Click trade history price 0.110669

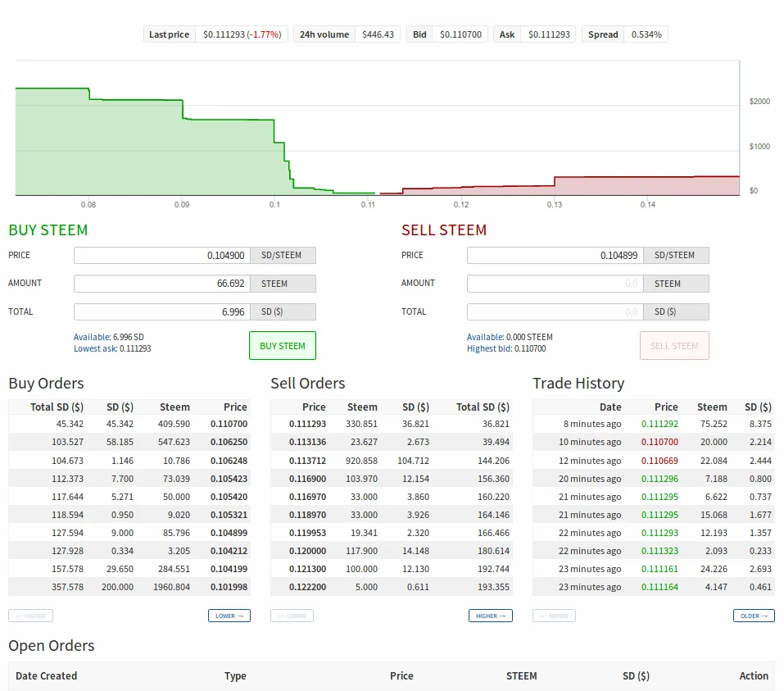pyautogui.click(x=659, y=461)
